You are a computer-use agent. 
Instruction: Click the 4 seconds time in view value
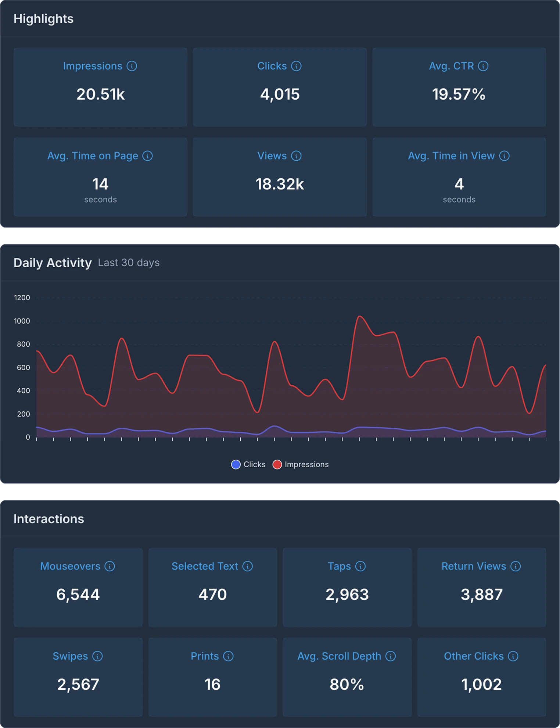(459, 184)
